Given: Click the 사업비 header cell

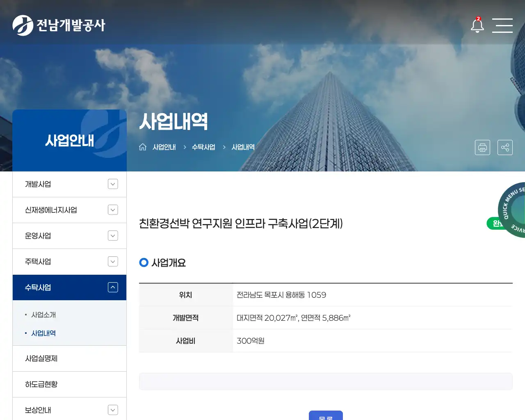Looking at the screenshot, I should [x=186, y=341].
